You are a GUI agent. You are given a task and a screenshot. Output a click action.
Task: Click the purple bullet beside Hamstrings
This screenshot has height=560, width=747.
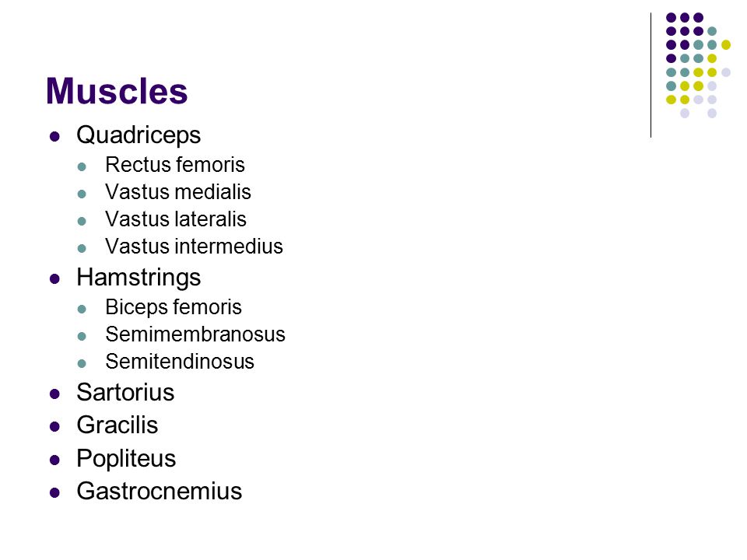(x=54, y=279)
